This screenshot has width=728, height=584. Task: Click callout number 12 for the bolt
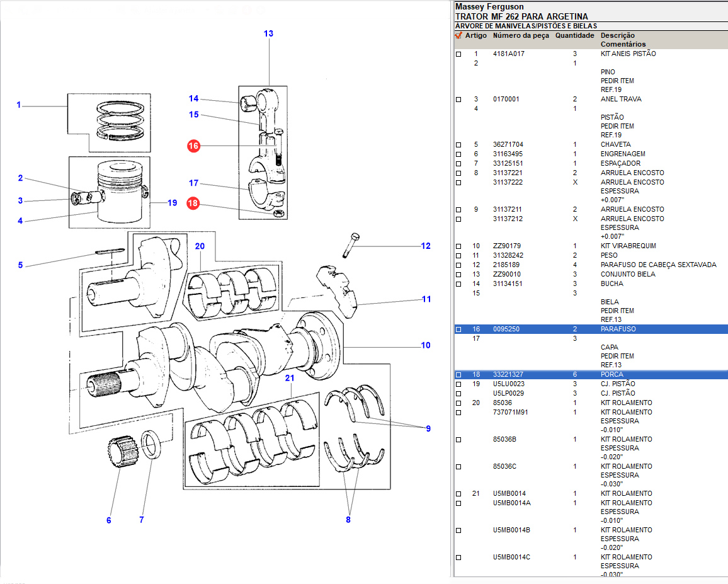(426, 246)
